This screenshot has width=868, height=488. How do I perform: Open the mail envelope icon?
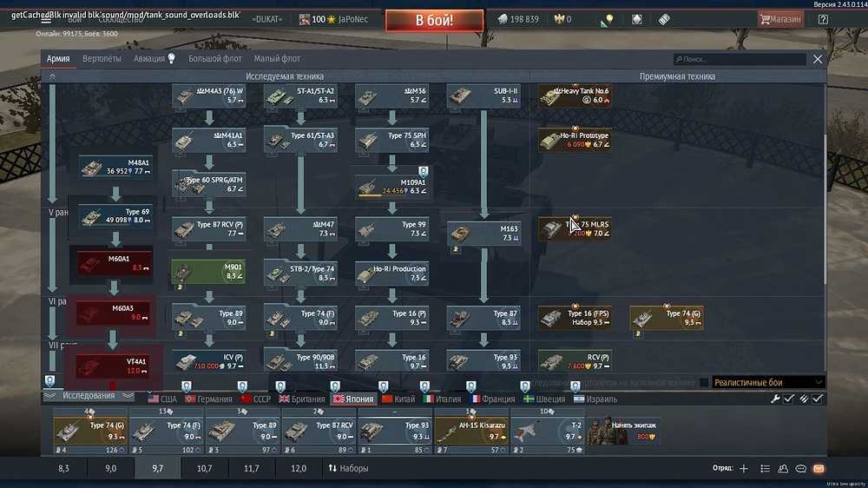[818, 469]
